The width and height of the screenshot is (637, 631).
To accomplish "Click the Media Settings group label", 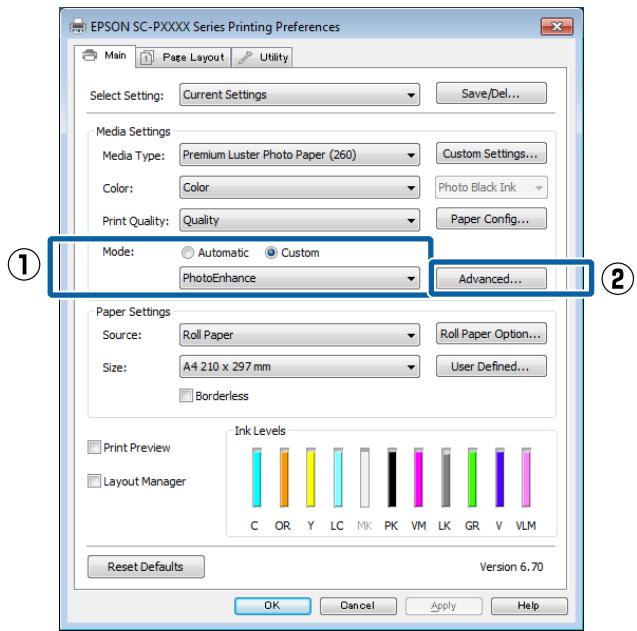I will [x=133, y=132].
